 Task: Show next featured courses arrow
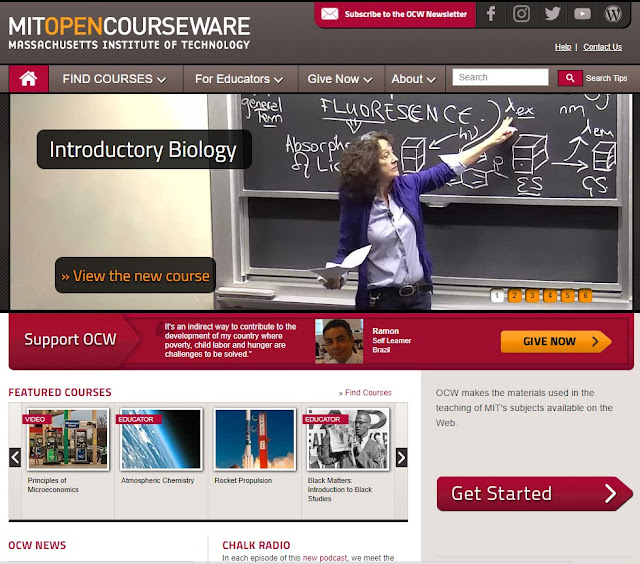pos(401,457)
